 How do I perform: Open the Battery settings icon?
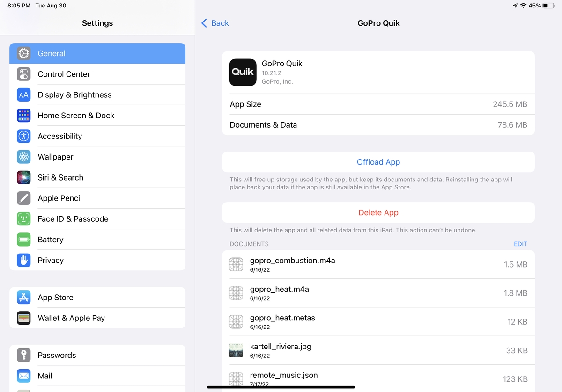pos(23,240)
